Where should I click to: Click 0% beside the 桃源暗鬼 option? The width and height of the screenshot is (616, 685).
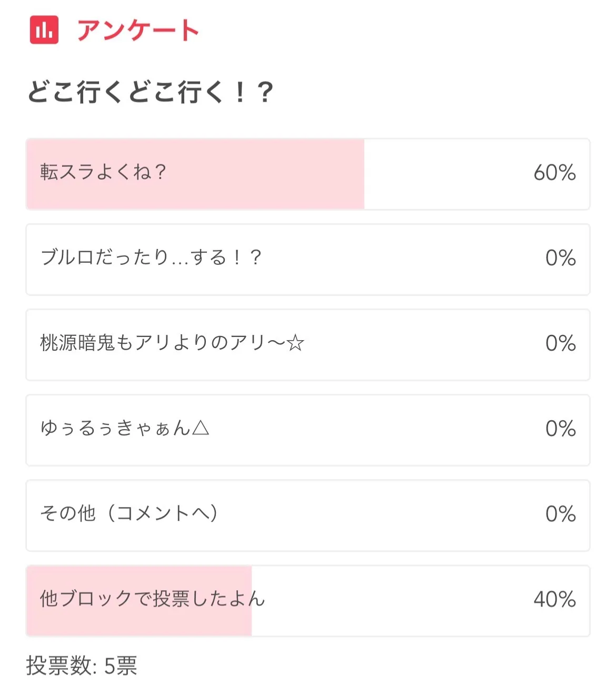click(560, 343)
